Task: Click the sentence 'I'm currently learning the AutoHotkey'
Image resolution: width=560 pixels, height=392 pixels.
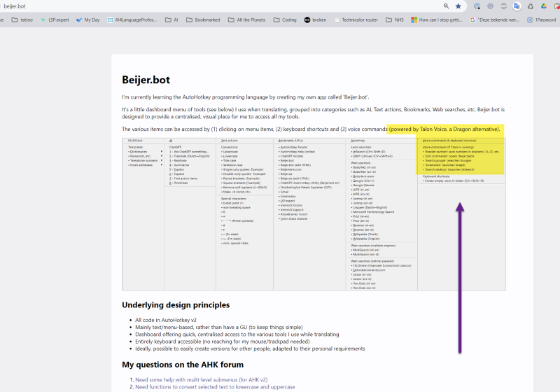Action: 246,97
